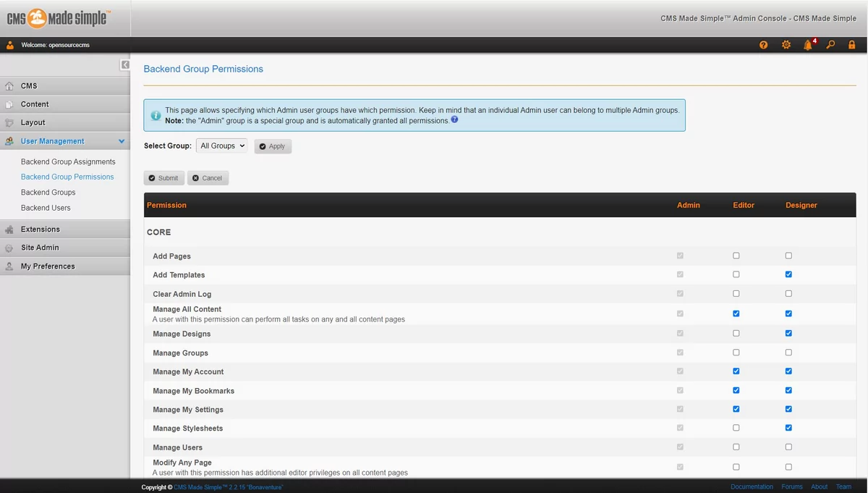Expand the My Preferences sidebar section

65,266
